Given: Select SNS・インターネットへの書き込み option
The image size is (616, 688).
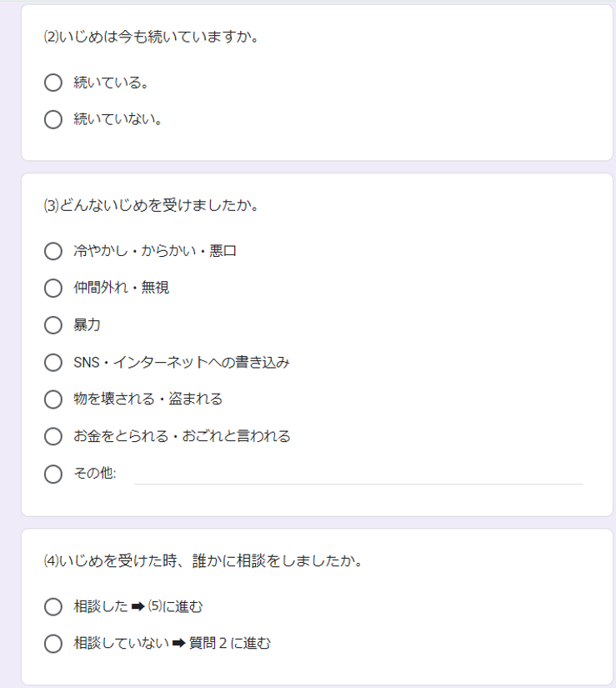Looking at the screenshot, I should coord(53,363).
